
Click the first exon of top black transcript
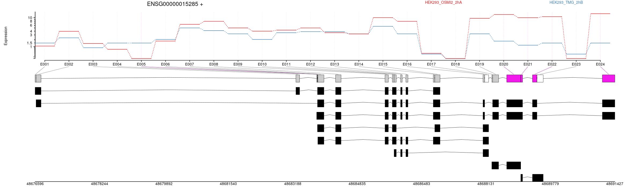(38, 91)
